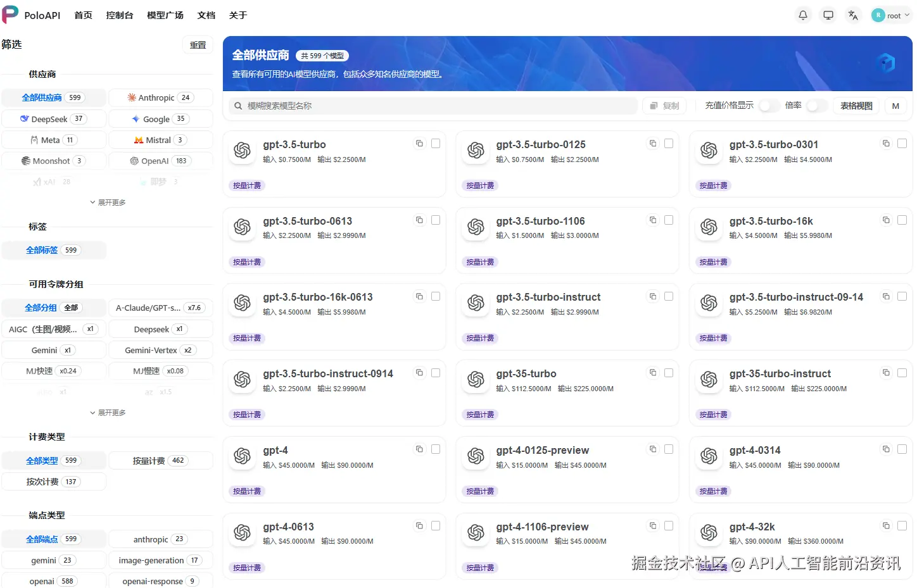Switch to 表格视图 table view
Image resolution: width=917 pixels, height=588 pixels.
(856, 106)
